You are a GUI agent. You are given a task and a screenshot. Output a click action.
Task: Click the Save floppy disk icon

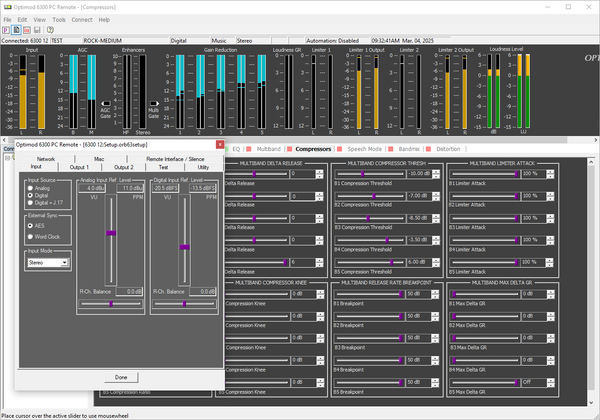(x=38, y=30)
